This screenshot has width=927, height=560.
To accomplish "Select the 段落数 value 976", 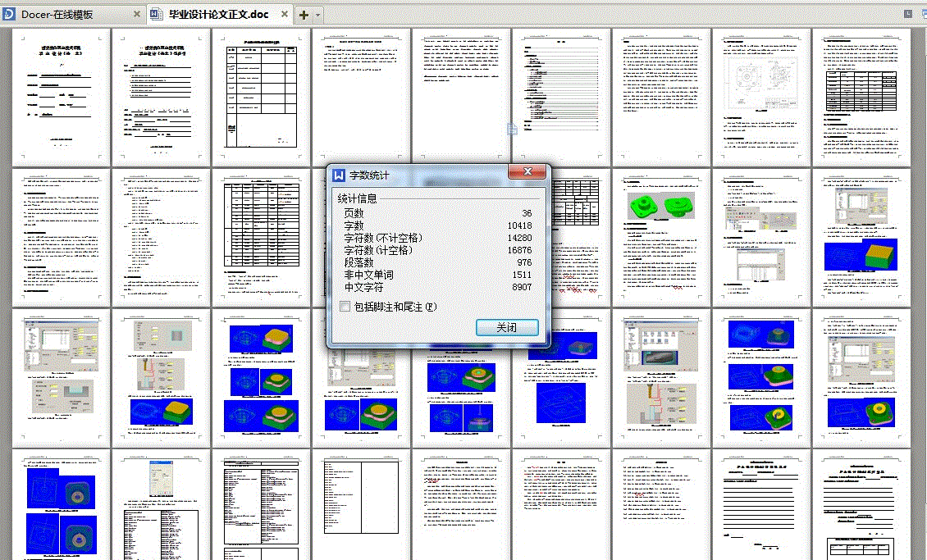I will [524, 263].
